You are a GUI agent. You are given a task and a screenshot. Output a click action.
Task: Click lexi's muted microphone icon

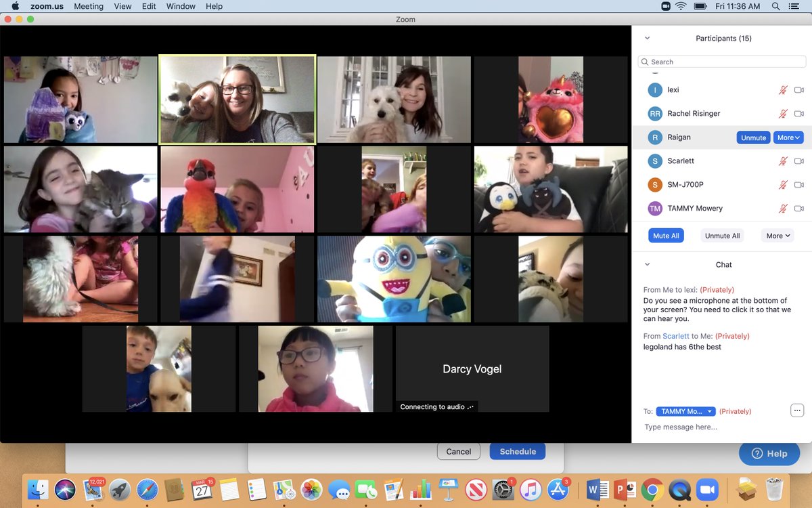[x=783, y=90]
